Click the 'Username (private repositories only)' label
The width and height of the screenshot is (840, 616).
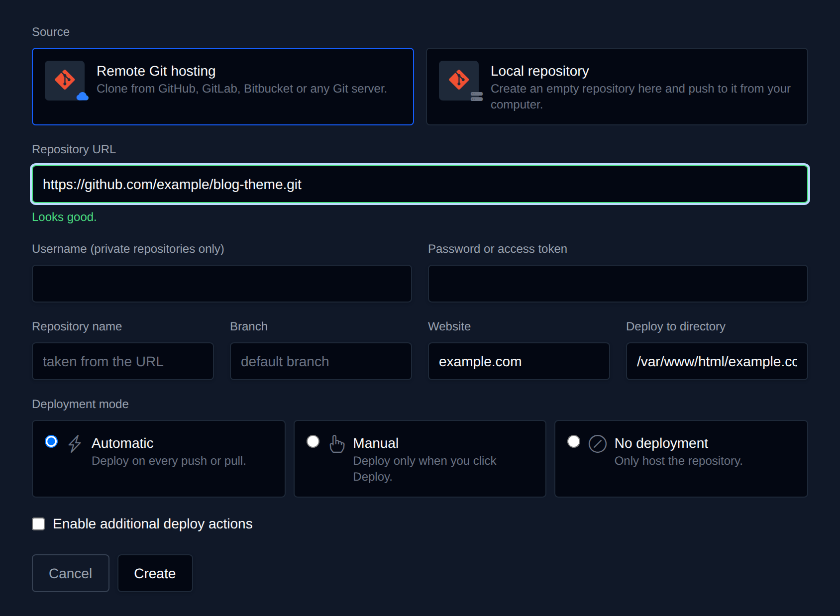point(128,249)
